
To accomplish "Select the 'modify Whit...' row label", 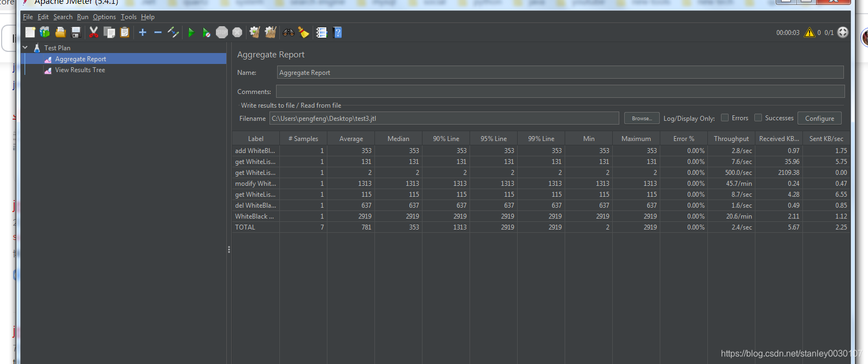I will coord(255,184).
